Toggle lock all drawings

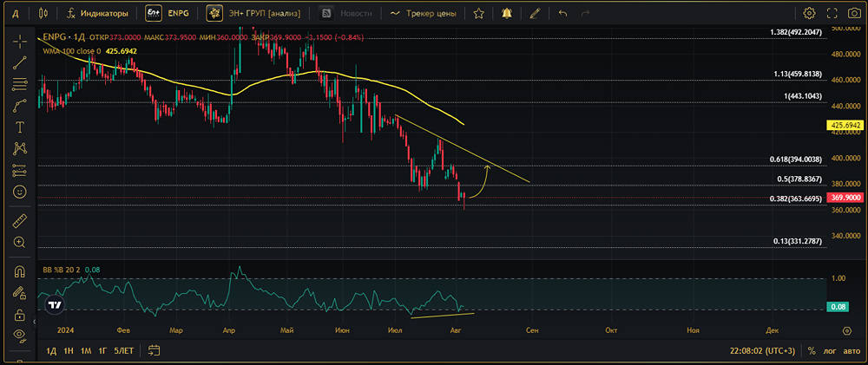pos(20,314)
